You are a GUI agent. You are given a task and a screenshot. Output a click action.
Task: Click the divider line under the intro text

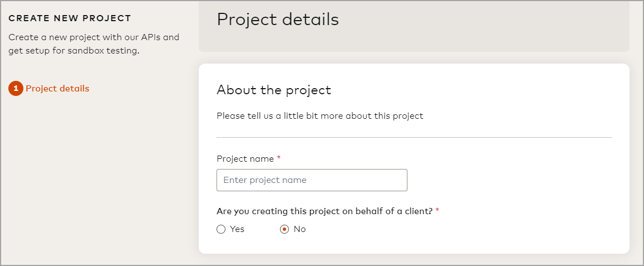[414, 137]
